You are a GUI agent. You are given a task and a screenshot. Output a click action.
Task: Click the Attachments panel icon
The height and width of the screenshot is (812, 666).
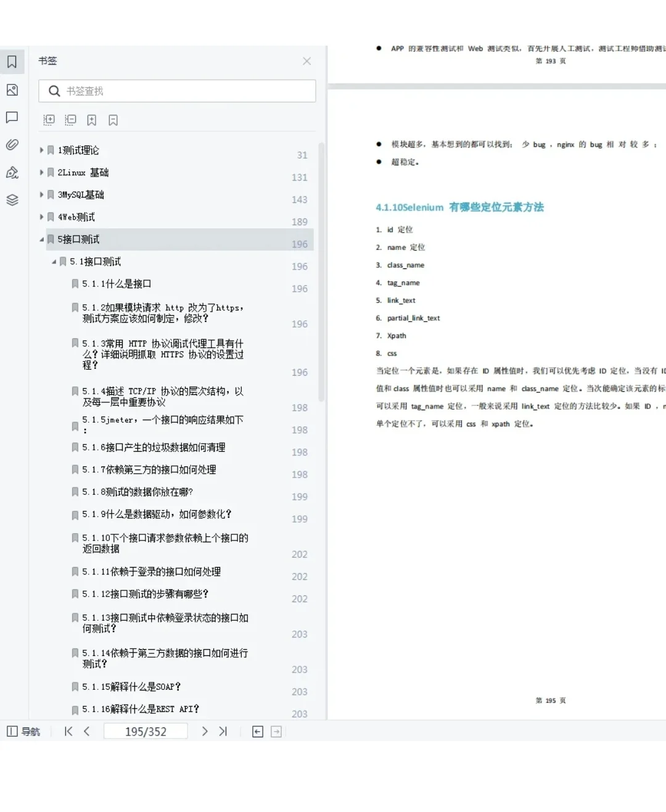(x=12, y=145)
